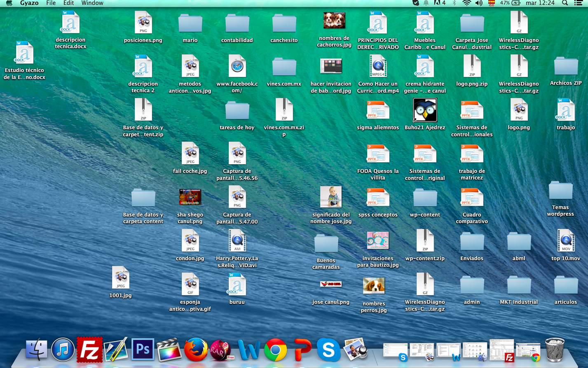588x368 pixels.
Task: Open Final Cut Pro clapperboard in the Dock
Action: [169, 350]
